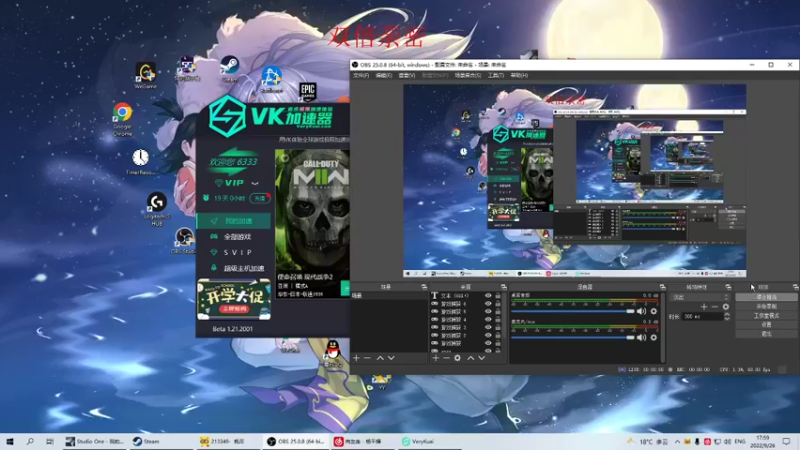The width and height of the screenshot is (800, 450).
Task: Click the 退出 button in OBS controls
Action: pyautogui.click(x=766, y=334)
